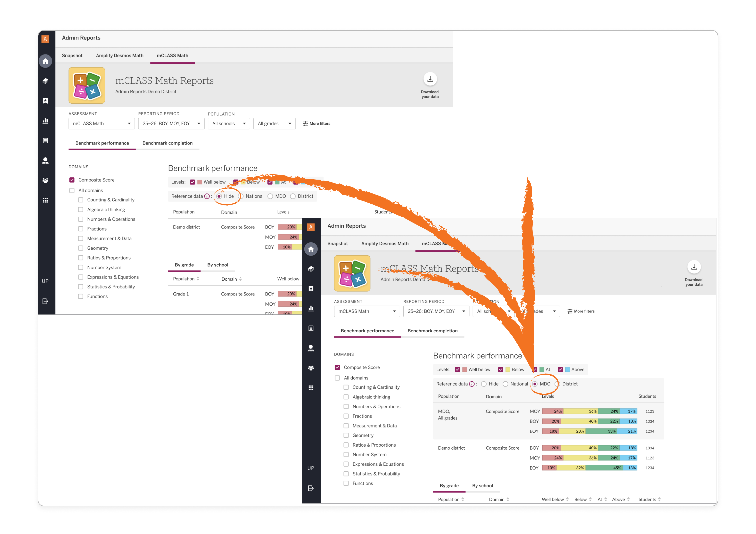Screen dimensions: 756x534
Task: Open the bar chart reports icon in the upper-left sidebar
Action: tap(45, 121)
